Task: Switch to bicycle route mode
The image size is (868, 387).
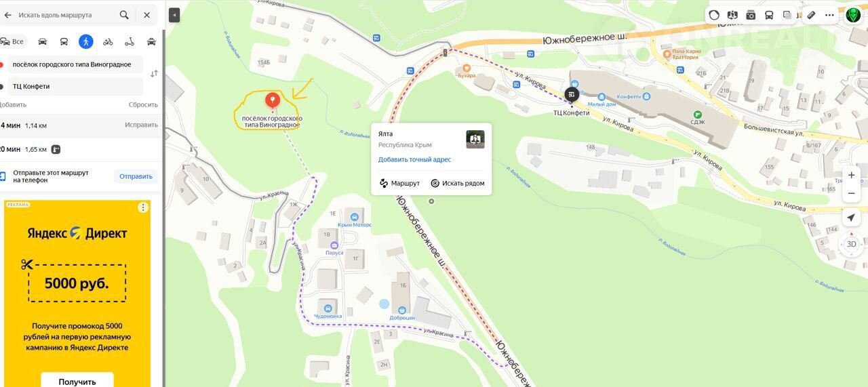Action: point(108,41)
